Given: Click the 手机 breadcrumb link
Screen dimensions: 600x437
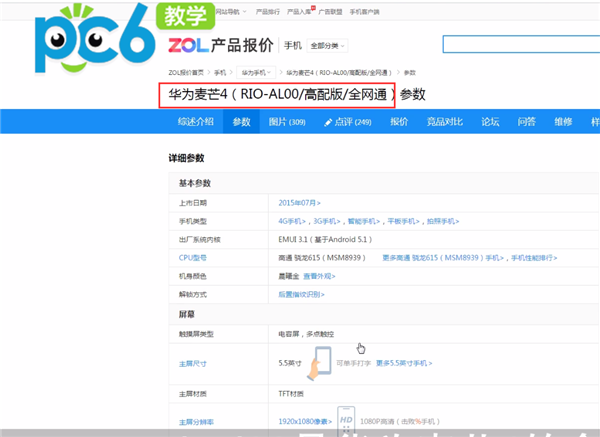Looking at the screenshot, I should point(220,72).
